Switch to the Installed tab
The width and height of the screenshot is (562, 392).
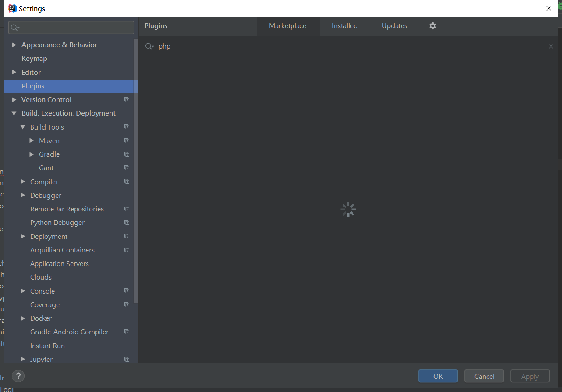coord(345,26)
